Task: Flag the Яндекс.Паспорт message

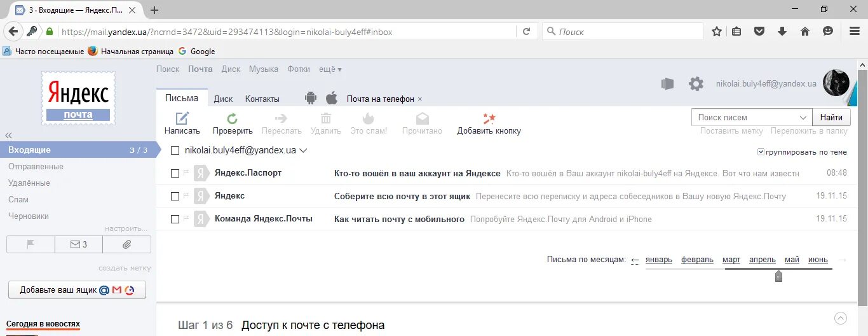Action: [186, 173]
